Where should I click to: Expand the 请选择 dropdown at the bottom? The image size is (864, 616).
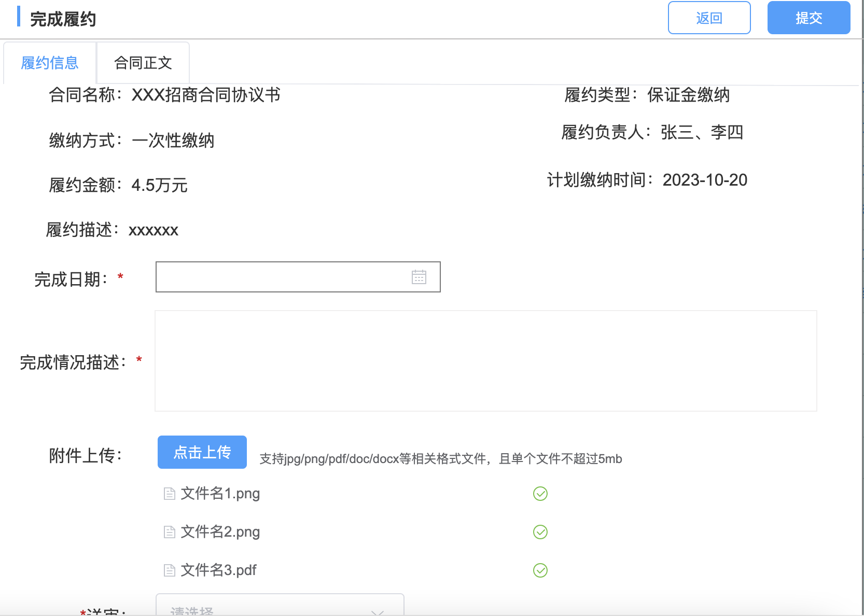pos(280,606)
